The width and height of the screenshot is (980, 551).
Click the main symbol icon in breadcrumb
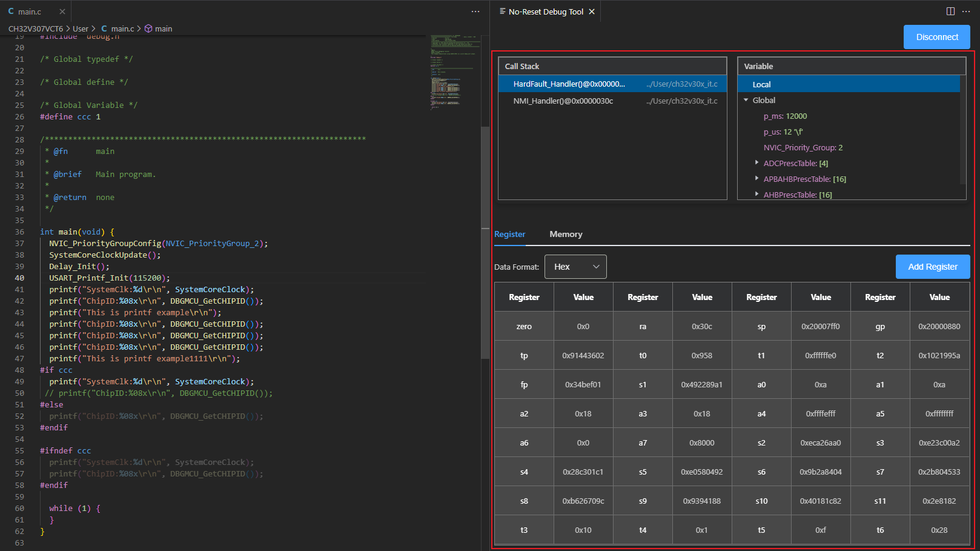pos(148,28)
